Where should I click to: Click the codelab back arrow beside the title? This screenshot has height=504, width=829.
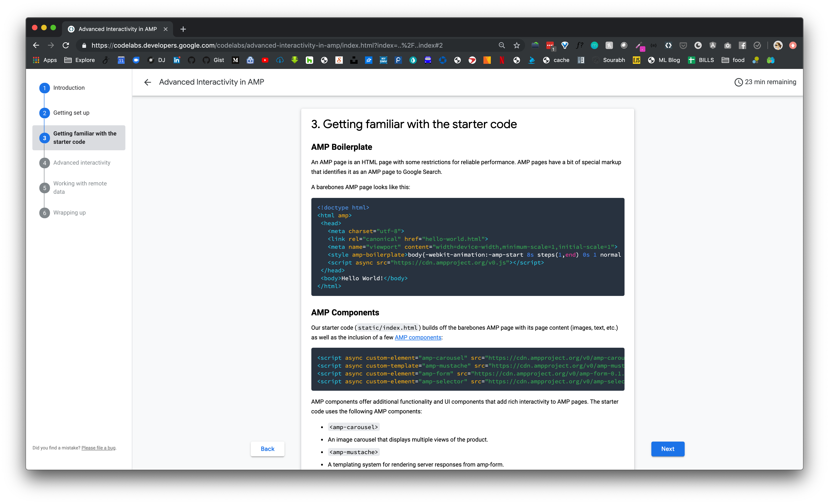147,82
